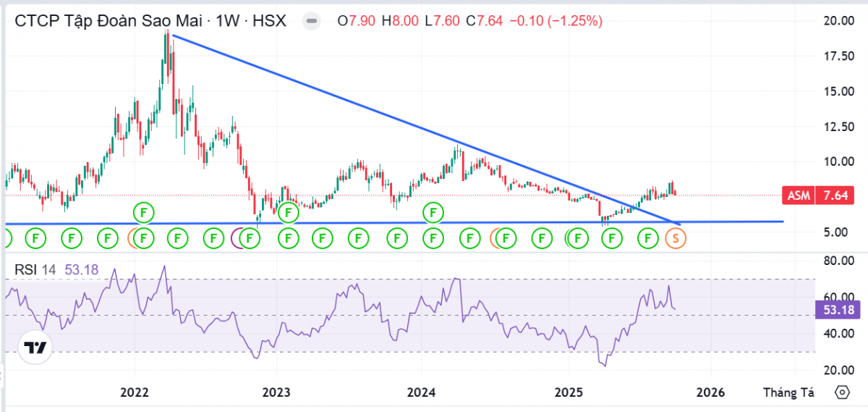This screenshot has height=412, width=868.
Task: Click the TradingView logo in the RSI pane
Action: pos(35,348)
